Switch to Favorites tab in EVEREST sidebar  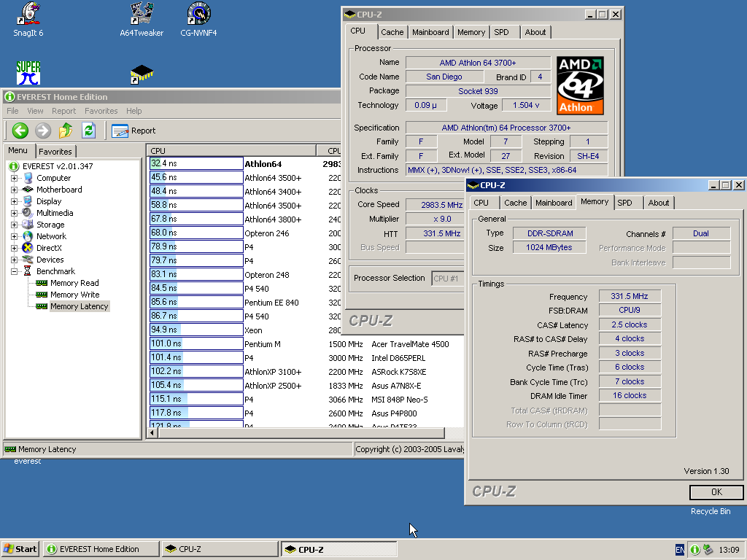click(55, 152)
